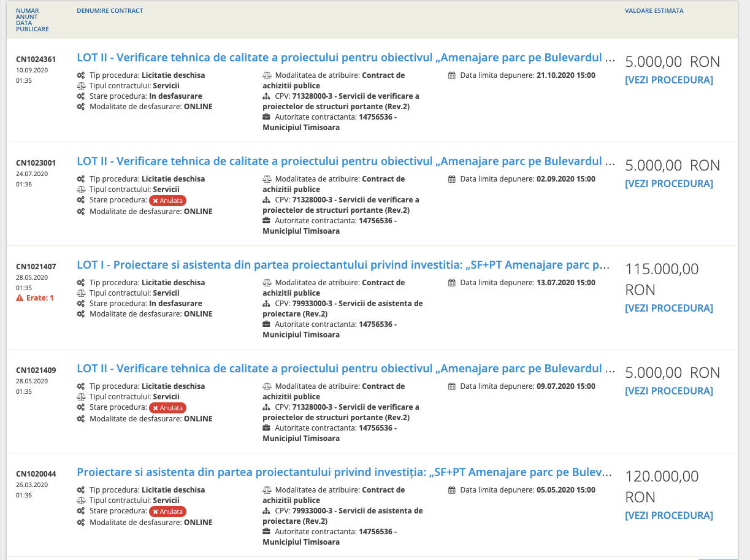Image resolution: width=750 pixels, height=560 pixels.
Task: Click the X icon in CN1021409's Anulata badge
Action: pos(156,408)
